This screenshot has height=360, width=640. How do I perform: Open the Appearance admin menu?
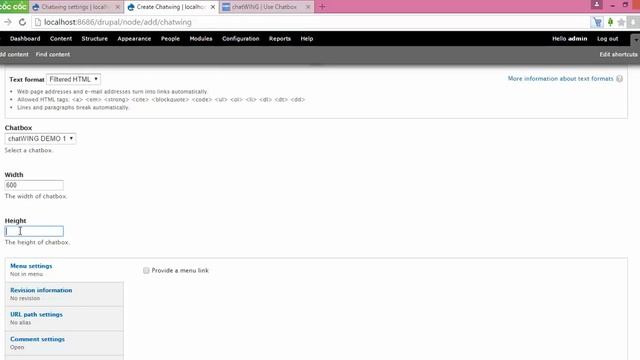[134, 39]
